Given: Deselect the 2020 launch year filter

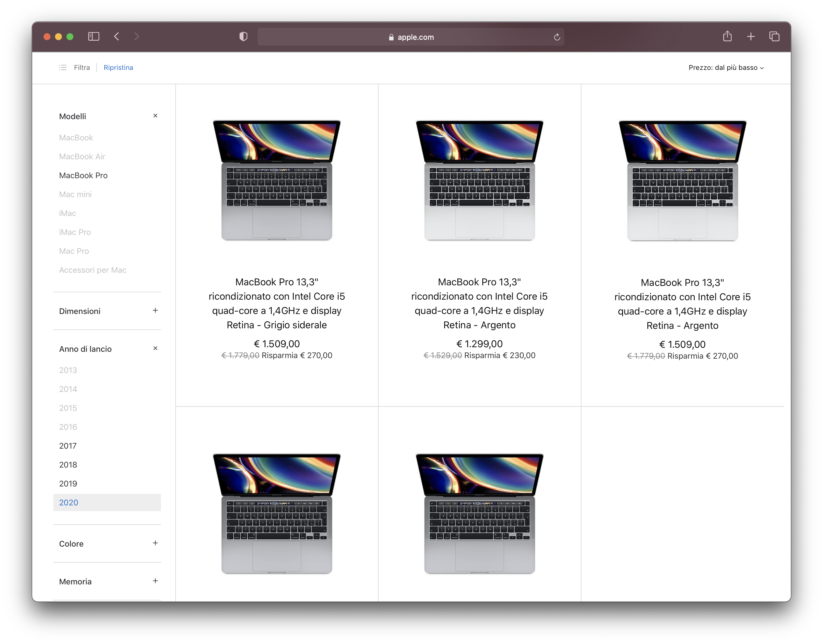Looking at the screenshot, I should click(69, 502).
